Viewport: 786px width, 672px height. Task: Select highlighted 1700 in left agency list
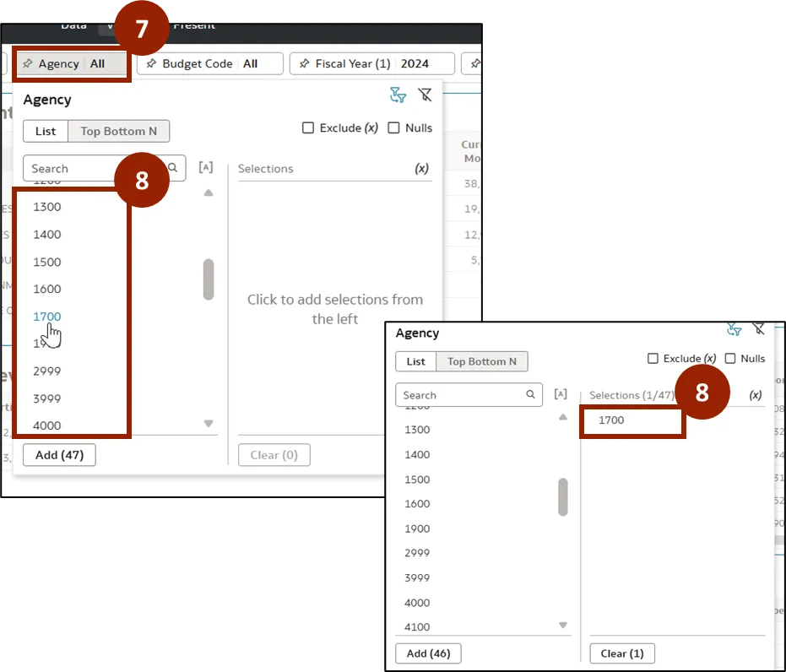click(x=47, y=317)
